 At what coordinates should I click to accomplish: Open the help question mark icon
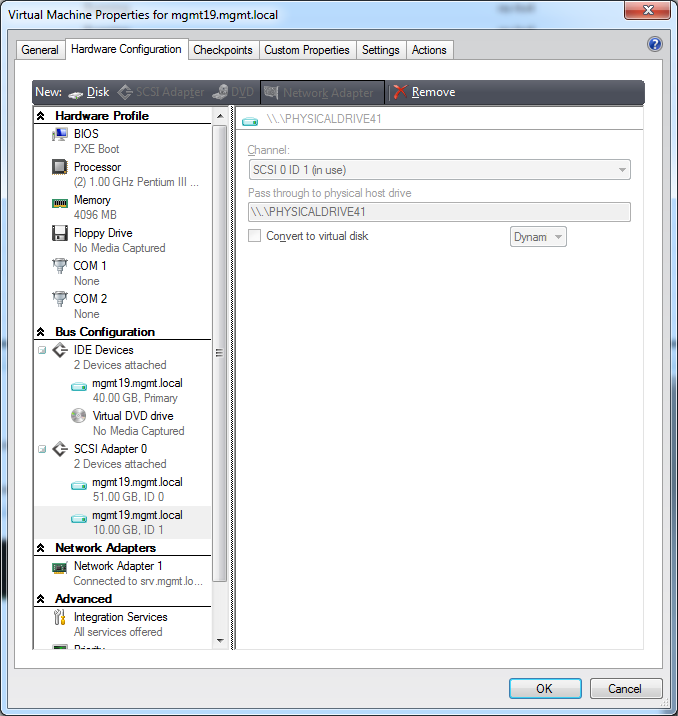coord(655,44)
